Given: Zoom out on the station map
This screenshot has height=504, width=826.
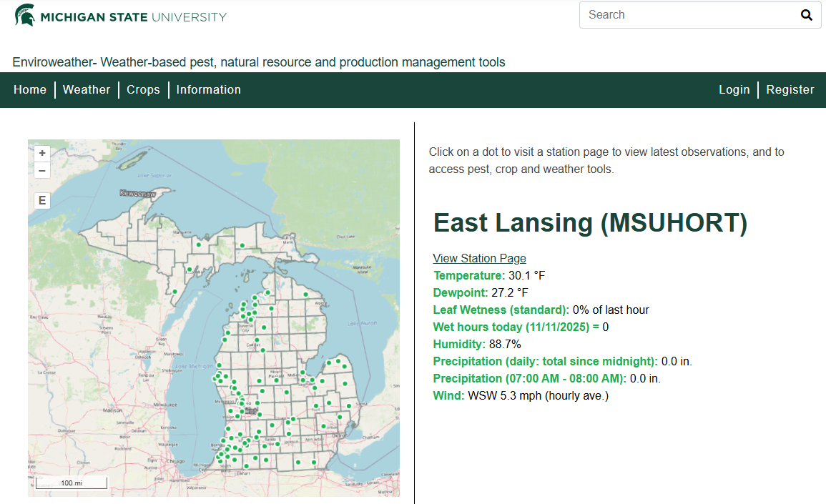Looking at the screenshot, I should [42, 170].
